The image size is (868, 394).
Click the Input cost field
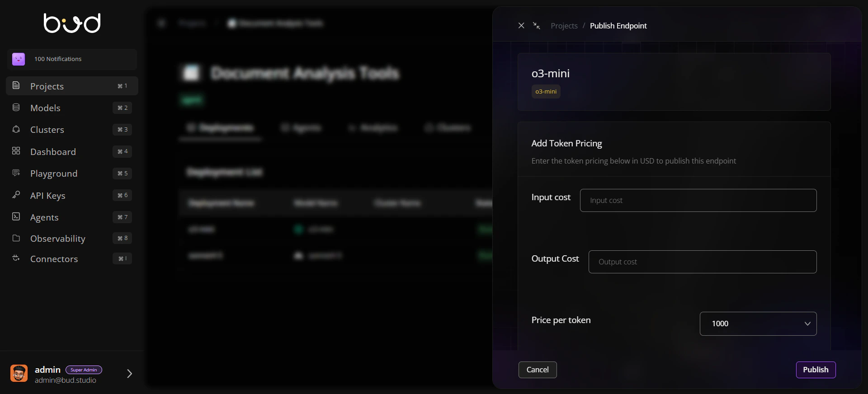coord(698,200)
